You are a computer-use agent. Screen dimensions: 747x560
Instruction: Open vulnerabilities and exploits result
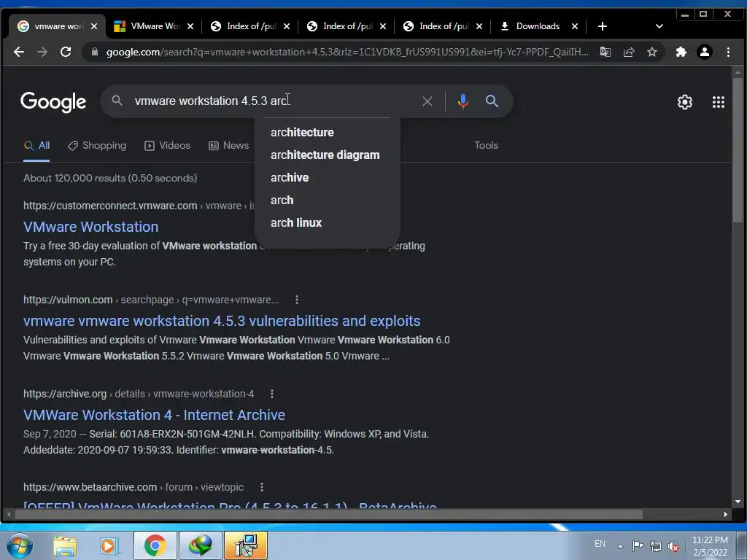click(x=222, y=321)
